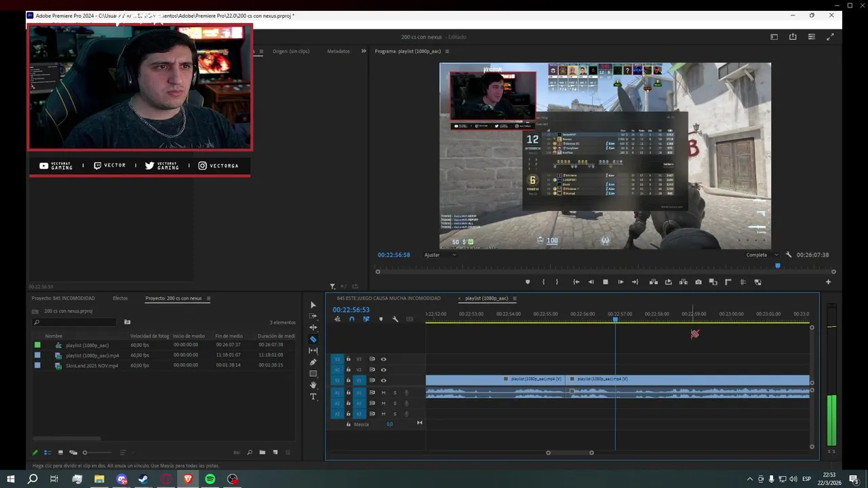Toggle sync lock on track A3
The width and height of the screenshot is (868, 488).
click(372, 413)
